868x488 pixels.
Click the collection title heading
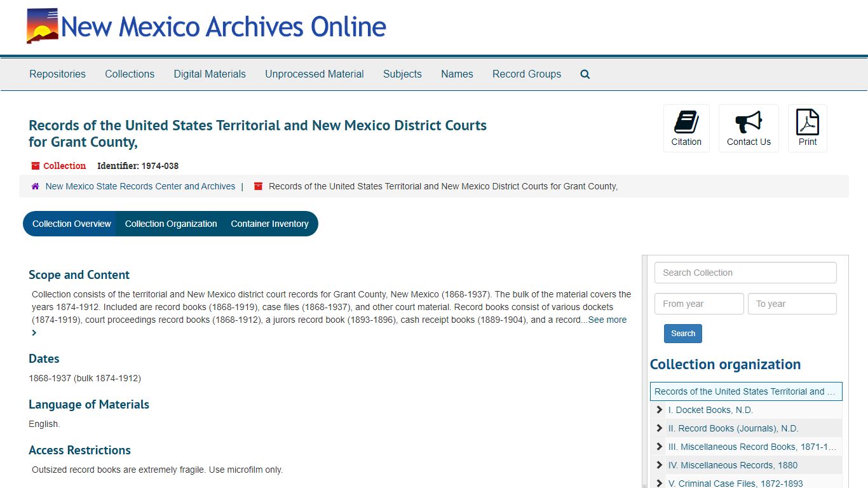[257, 133]
